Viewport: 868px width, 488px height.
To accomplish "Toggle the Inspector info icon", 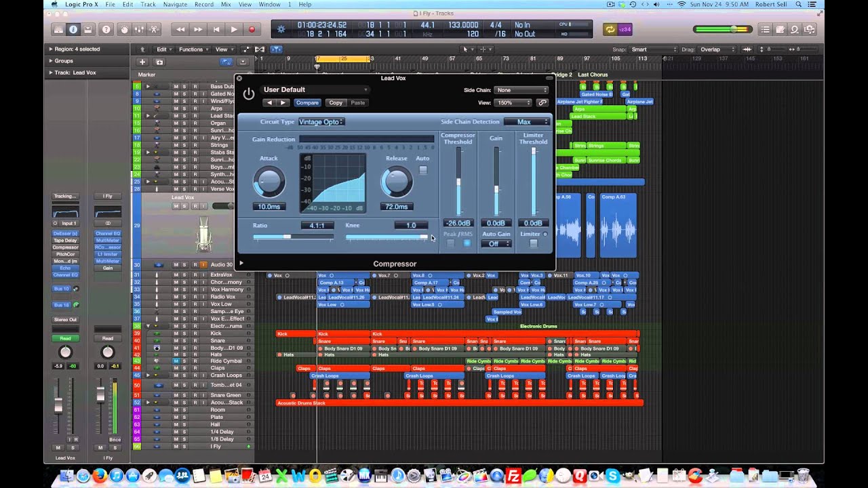I will [x=73, y=29].
